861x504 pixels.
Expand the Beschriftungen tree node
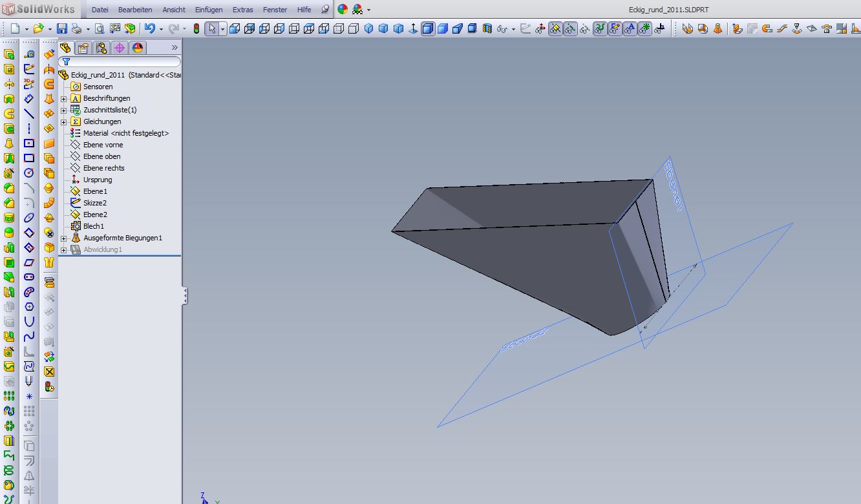pos(64,98)
